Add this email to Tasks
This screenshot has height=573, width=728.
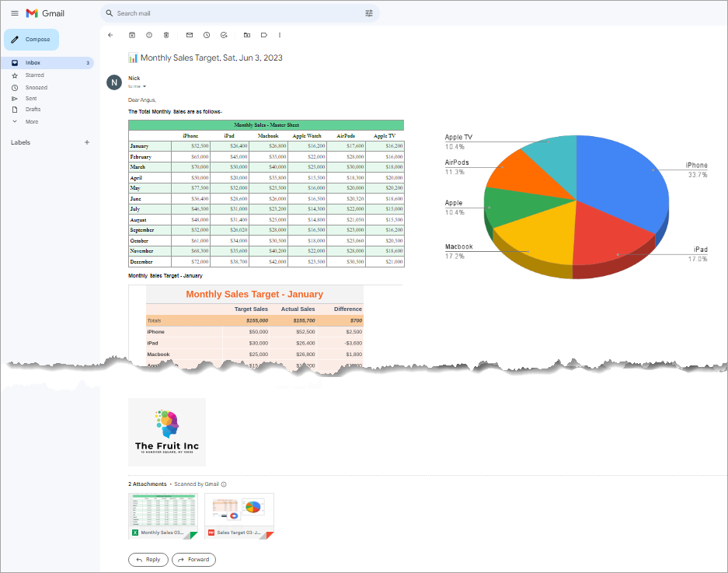[x=224, y=35]
